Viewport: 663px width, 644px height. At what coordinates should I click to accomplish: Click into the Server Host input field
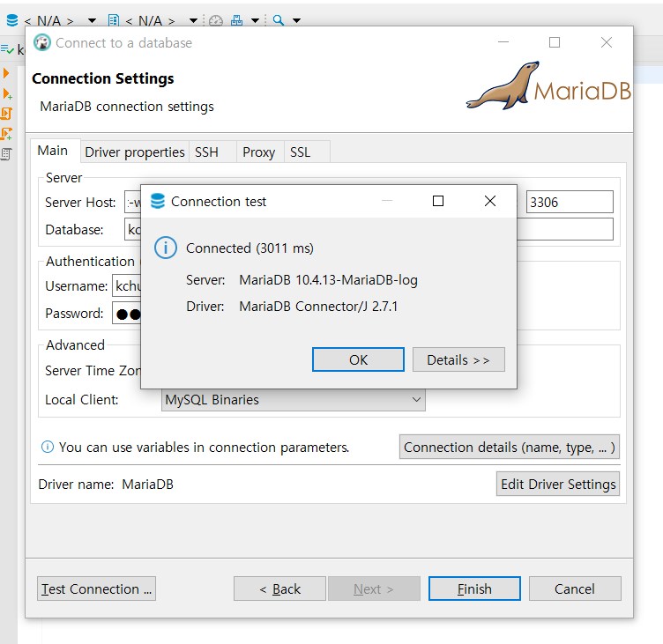[x=133, y=202]
